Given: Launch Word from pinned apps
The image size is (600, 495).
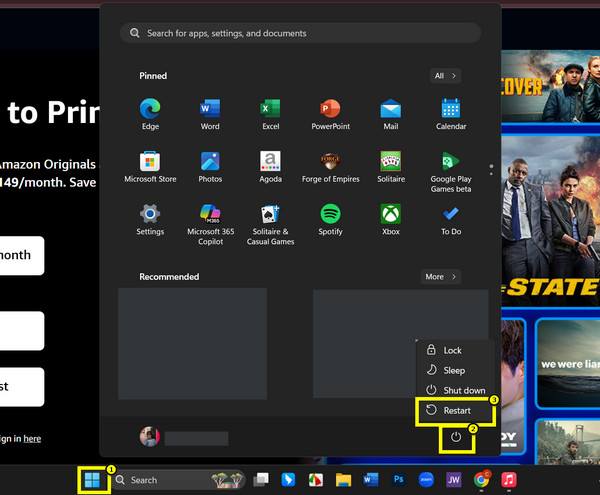Looking at the screenshot, I should click(x=210, y=114).
